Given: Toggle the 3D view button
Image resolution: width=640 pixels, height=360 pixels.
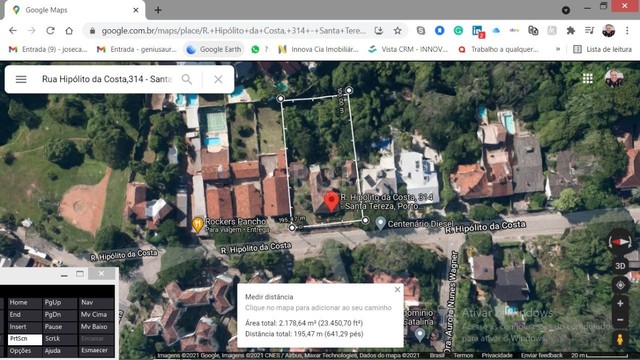Looking at the screenshot, I should pyautogui.click(x=620, y=266).
